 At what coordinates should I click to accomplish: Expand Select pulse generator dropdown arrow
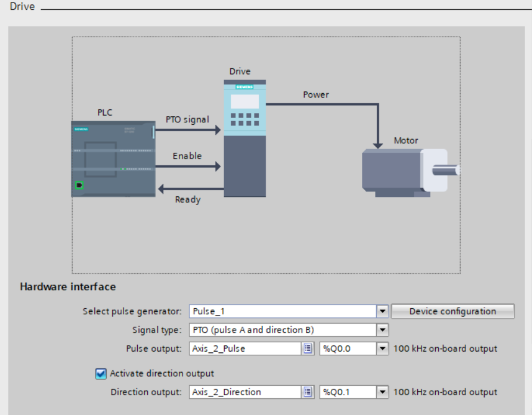[382, 311]
